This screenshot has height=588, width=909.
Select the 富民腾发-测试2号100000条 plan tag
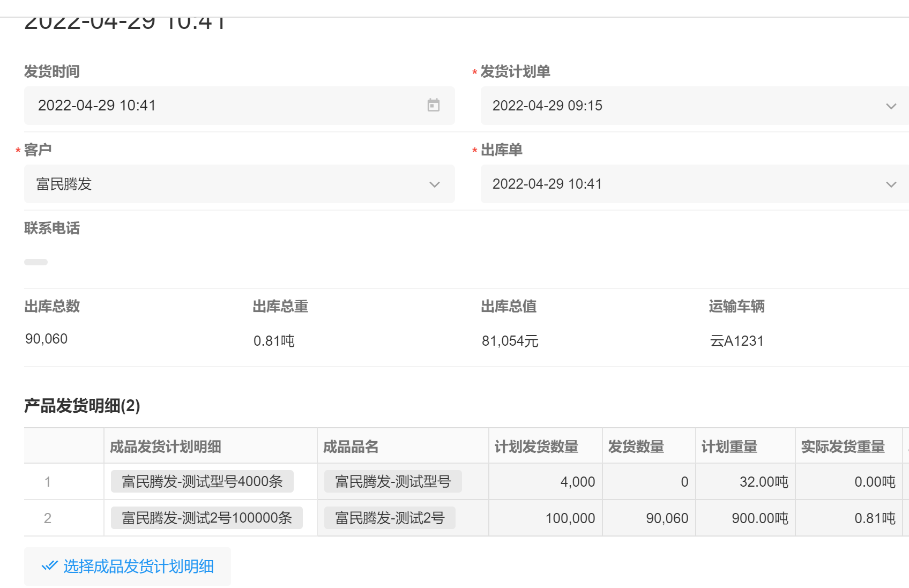(x=206, y=518)
